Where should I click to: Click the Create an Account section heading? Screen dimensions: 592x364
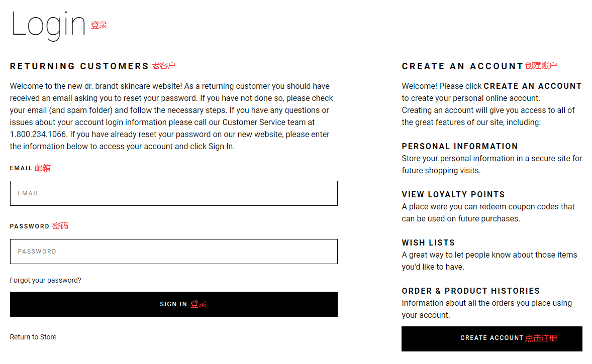coord(462,66)
